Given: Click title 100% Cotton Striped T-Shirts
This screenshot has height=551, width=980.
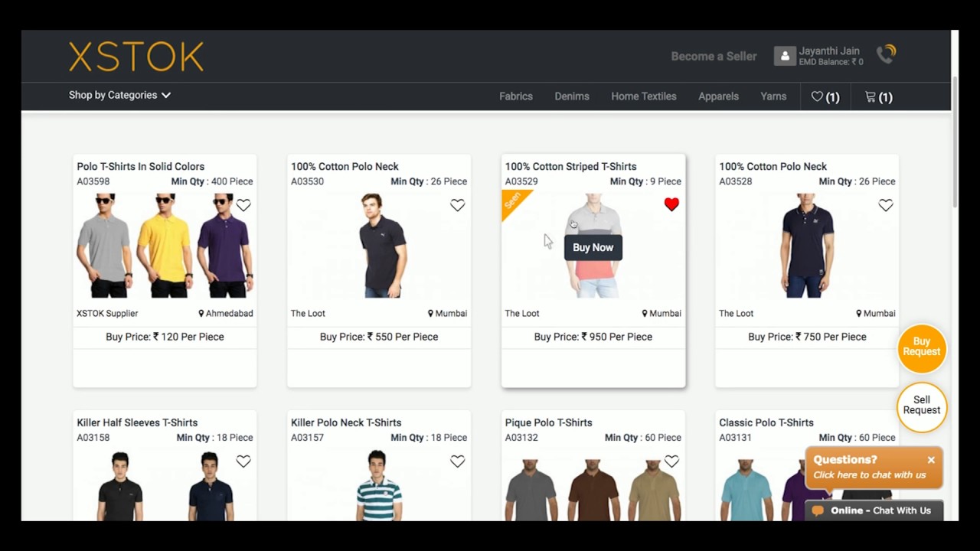Looking at the screenshot, I should click(x=570, y=166).
